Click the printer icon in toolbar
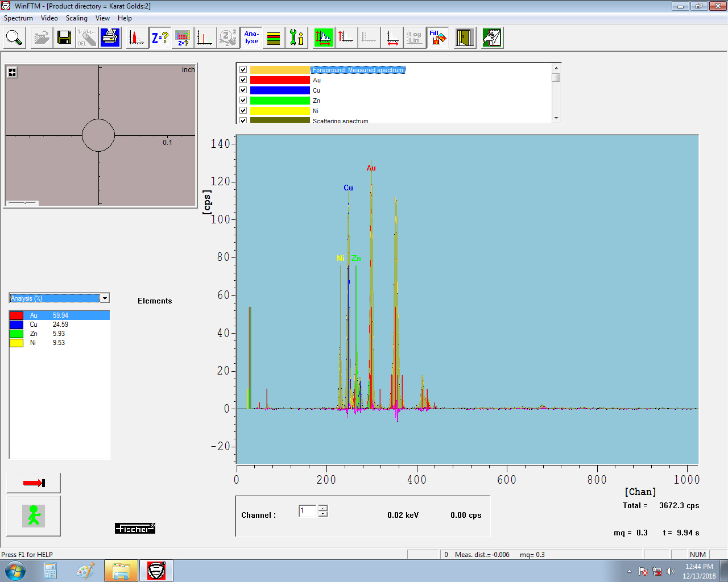 pyautogui.click(x=110, y=38)
